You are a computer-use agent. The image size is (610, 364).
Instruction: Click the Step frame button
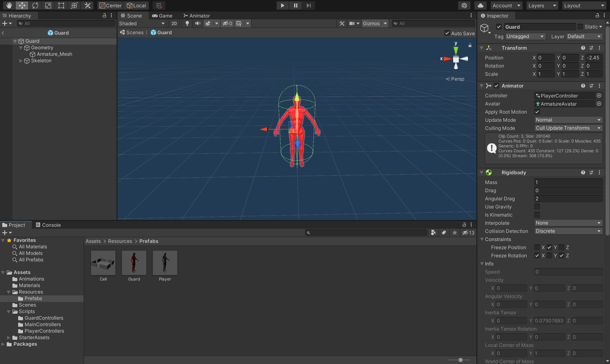coord(309,5)
